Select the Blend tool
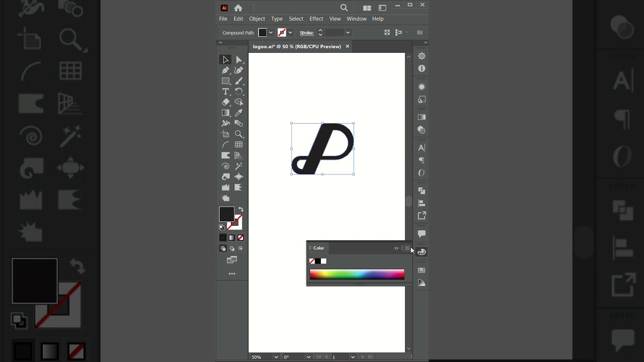Viewport: 644px width, 362px height. point(239,124)
